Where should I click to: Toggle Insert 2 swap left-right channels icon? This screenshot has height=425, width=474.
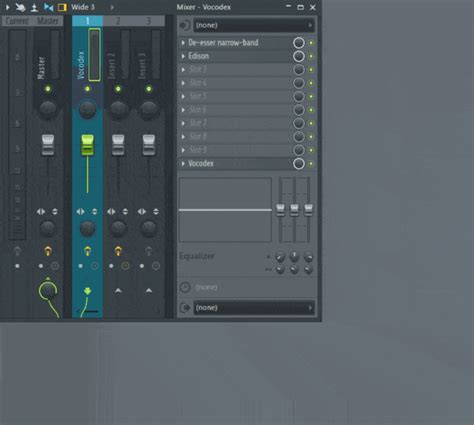coord(111,212)
